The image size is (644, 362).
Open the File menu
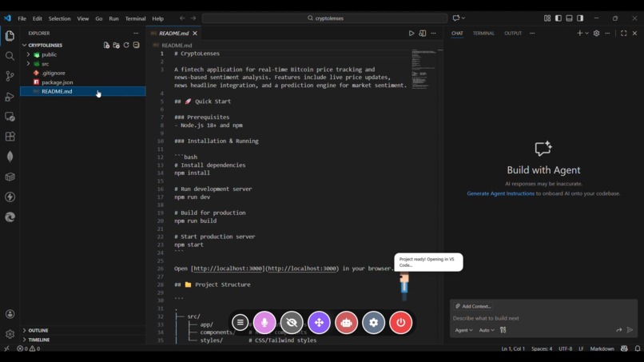(x=22, y=18)
